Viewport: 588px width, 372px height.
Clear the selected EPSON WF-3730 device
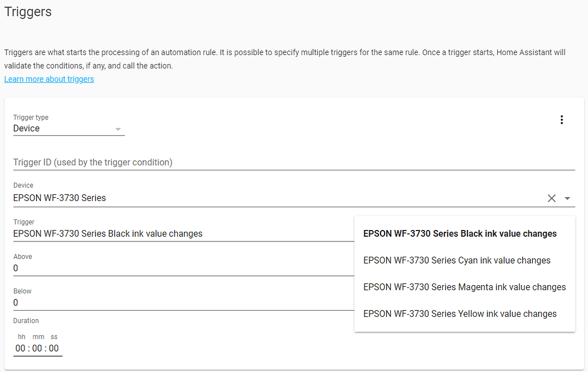point(551,198)
